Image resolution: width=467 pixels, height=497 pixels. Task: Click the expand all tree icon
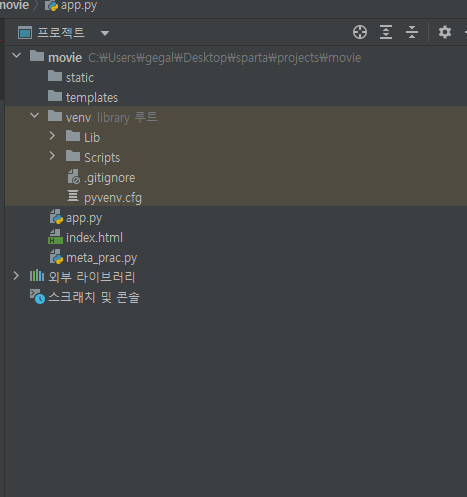pos(386,32)
